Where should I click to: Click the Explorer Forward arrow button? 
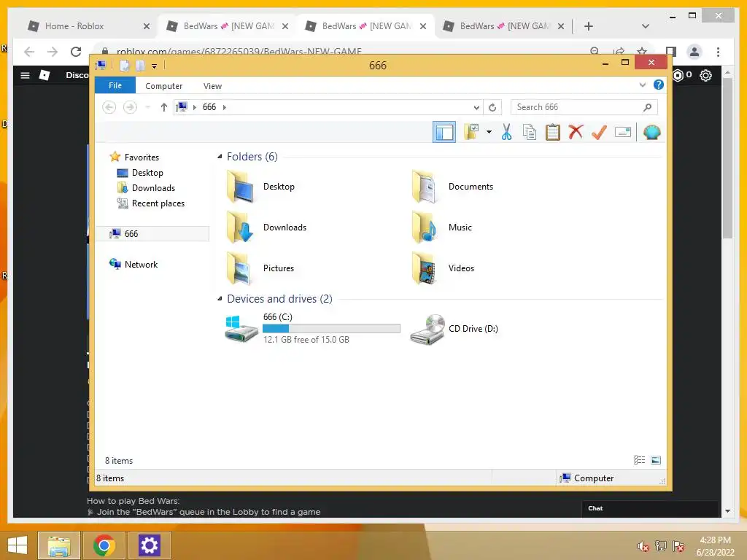[130, 107]
